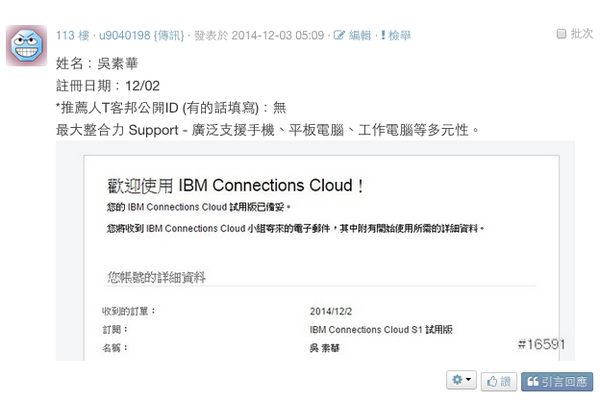Tick the 批次 batch checkbox
Image resolution: width=600 pixels, height=402 pixels.
pos(561,34)
